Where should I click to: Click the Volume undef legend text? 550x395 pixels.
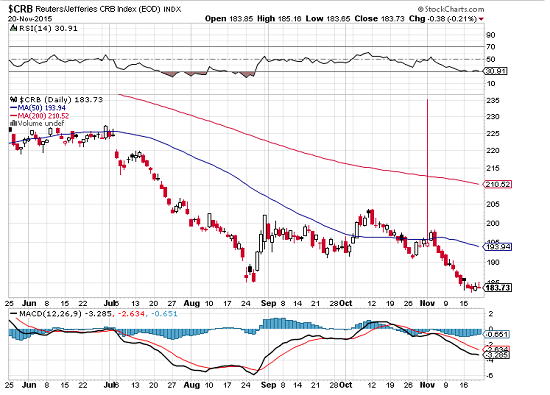[41, 123]
